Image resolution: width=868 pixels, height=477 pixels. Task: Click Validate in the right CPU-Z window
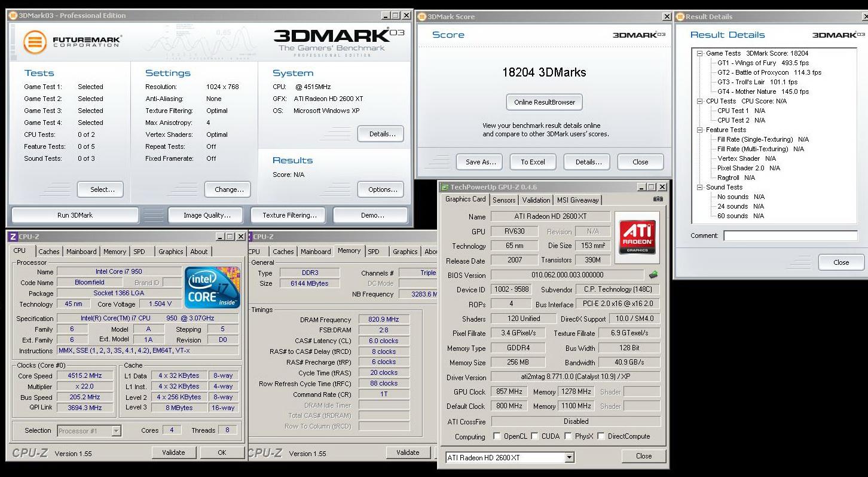pyautogui.click(x=408, y=452)
